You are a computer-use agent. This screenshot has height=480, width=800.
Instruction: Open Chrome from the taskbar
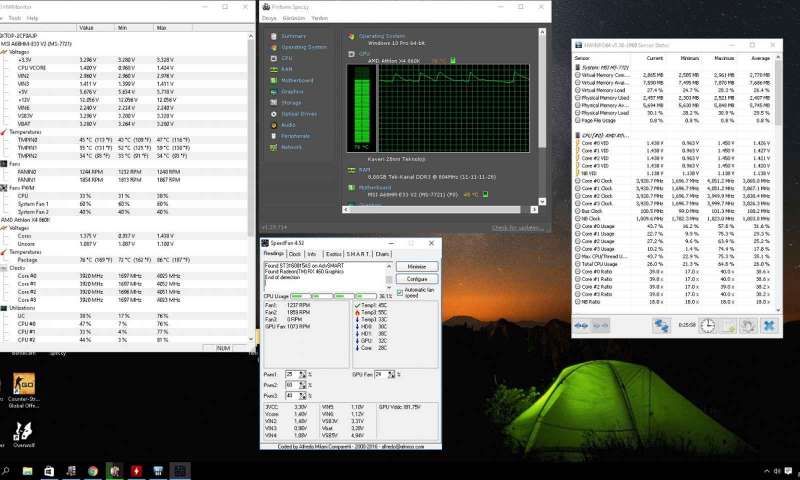pyautogui.click(x=92, y=470)
